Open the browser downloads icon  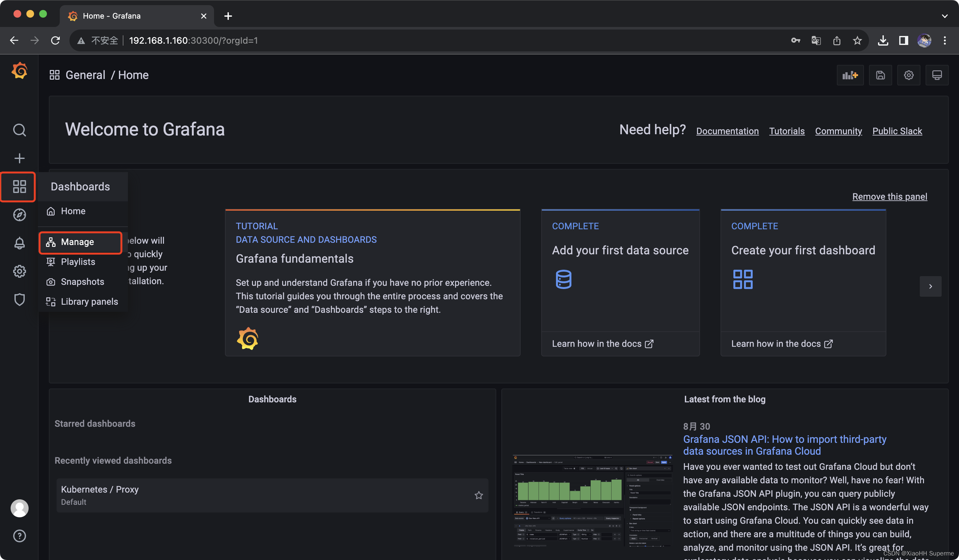(883, 40)
